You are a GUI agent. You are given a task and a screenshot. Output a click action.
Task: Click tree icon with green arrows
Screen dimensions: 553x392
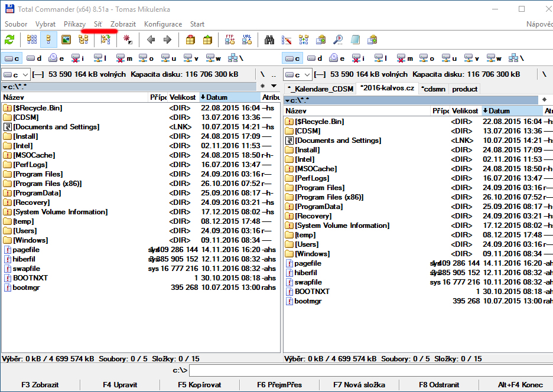coord(105,40)
